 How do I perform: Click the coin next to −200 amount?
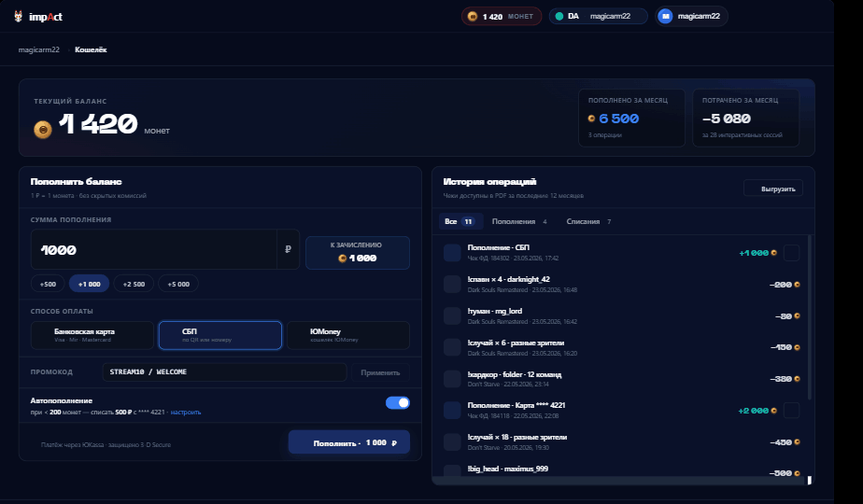click(797, 285)
